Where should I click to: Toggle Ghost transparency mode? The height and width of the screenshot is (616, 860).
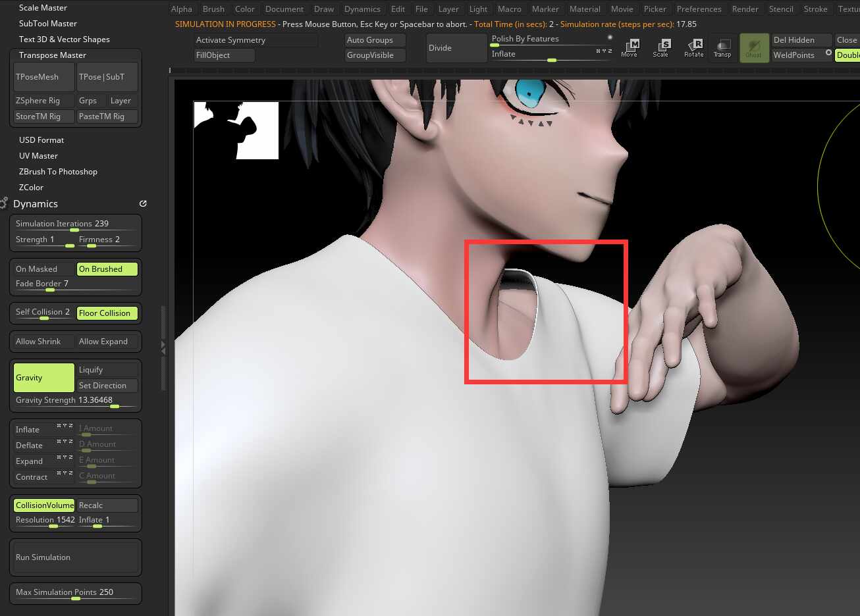click(x=754, y=48)
